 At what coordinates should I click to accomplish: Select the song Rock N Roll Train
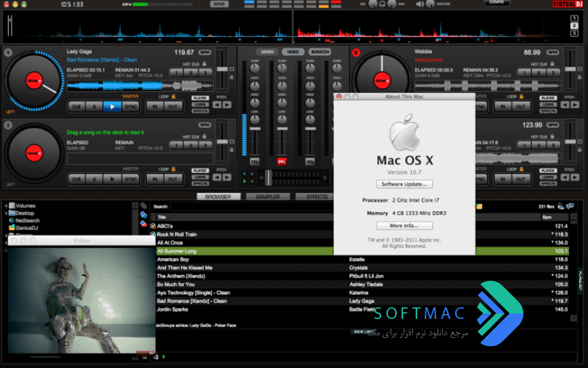tap(177, 234)
